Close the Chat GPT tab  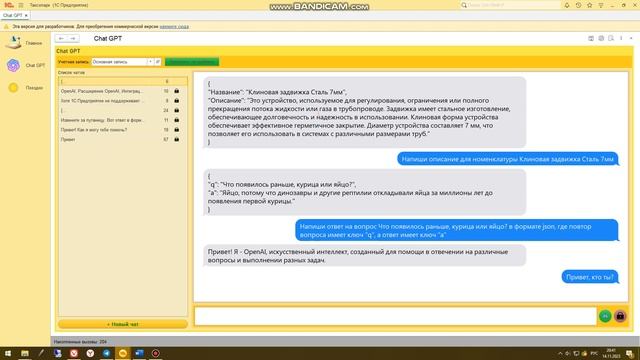point(26,16)
